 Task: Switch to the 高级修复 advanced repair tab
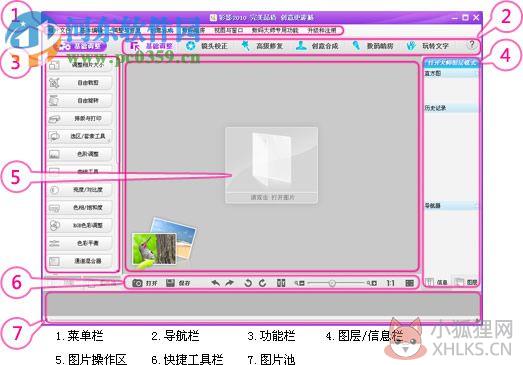click(x=262, y=46)
